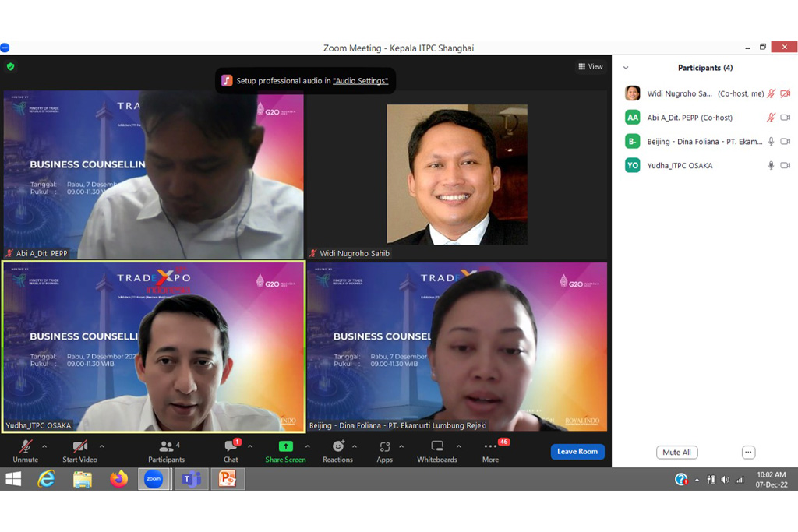
Task: Click the Leave Room button
Action: (577, 452)
